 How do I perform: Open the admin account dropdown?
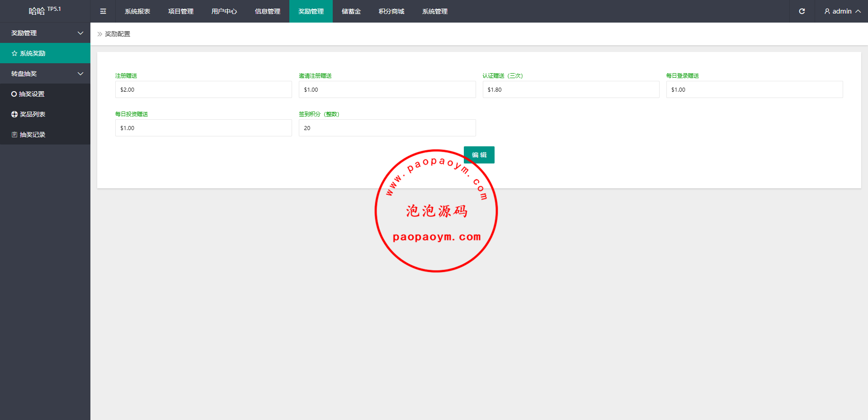(x=842, y=11)
